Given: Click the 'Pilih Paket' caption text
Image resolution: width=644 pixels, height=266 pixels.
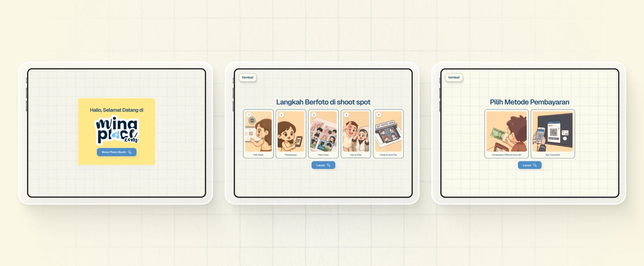Looking at the screenshot, I should coord(258,155).
